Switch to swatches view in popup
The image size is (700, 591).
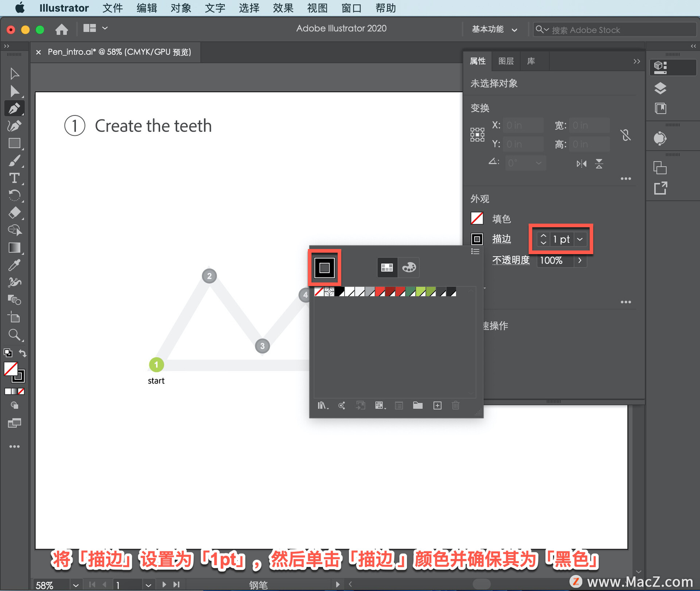tap(387, 268)
